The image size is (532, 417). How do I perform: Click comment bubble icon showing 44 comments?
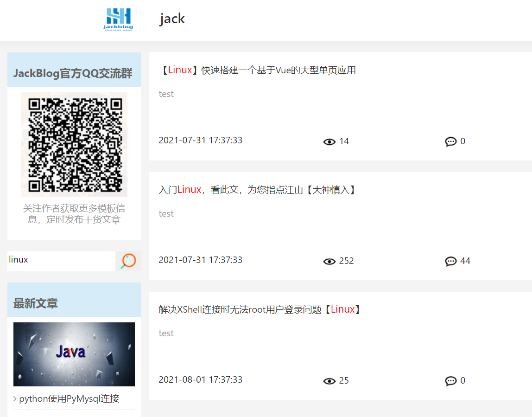click(x=450, y=261)
